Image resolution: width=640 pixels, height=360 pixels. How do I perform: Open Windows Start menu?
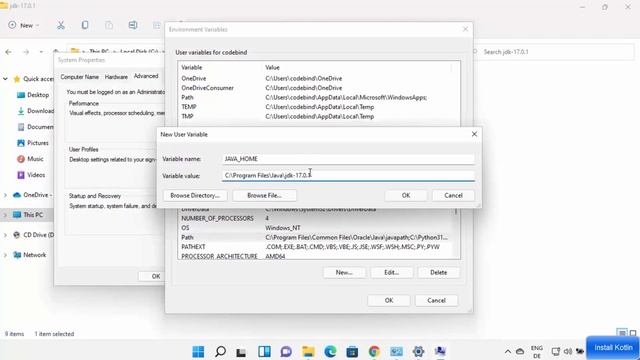pos(198,351)
